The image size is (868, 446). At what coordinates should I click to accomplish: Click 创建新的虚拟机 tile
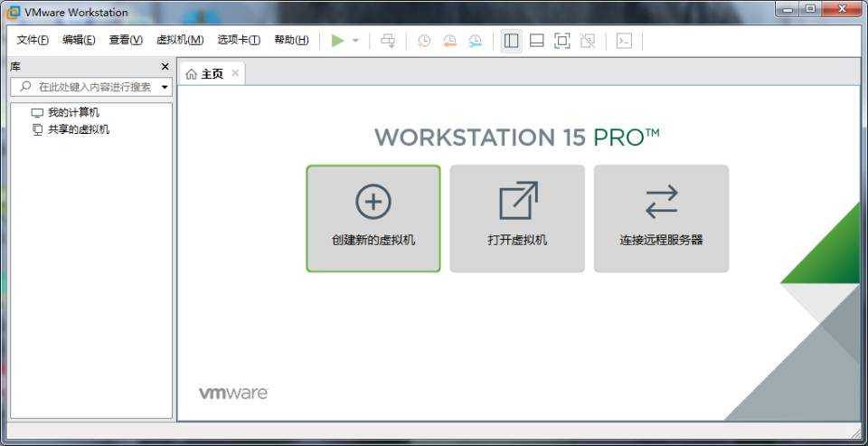(x=373, y=218)
